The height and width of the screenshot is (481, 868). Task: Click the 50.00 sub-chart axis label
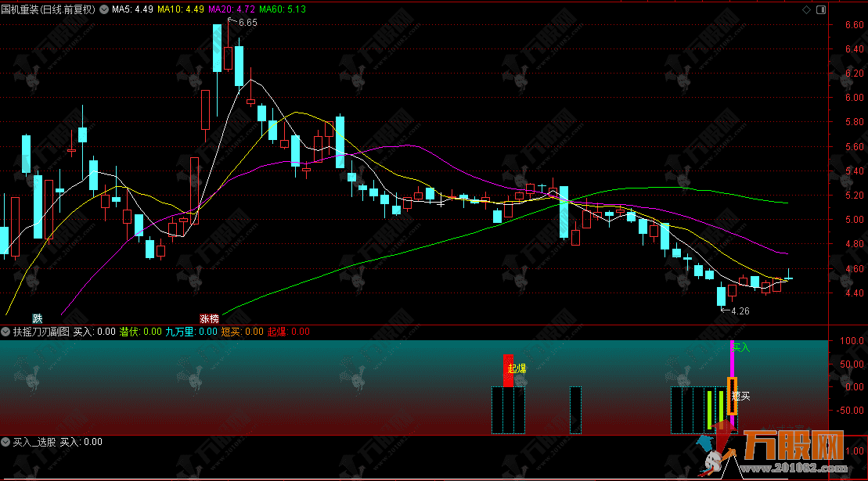click(852, 364)
